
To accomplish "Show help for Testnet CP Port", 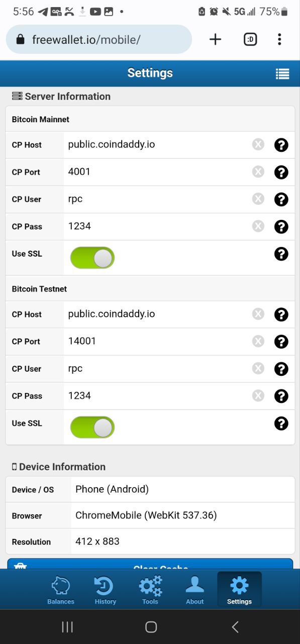I will (x=281, y=342).
